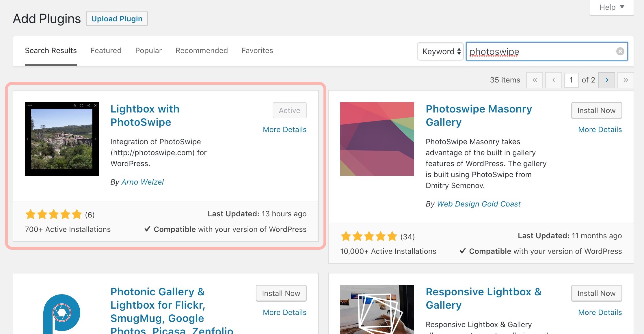
Task: Open the Lightbox with PhotoSwipe title link
Action: [x=145, y=115]
